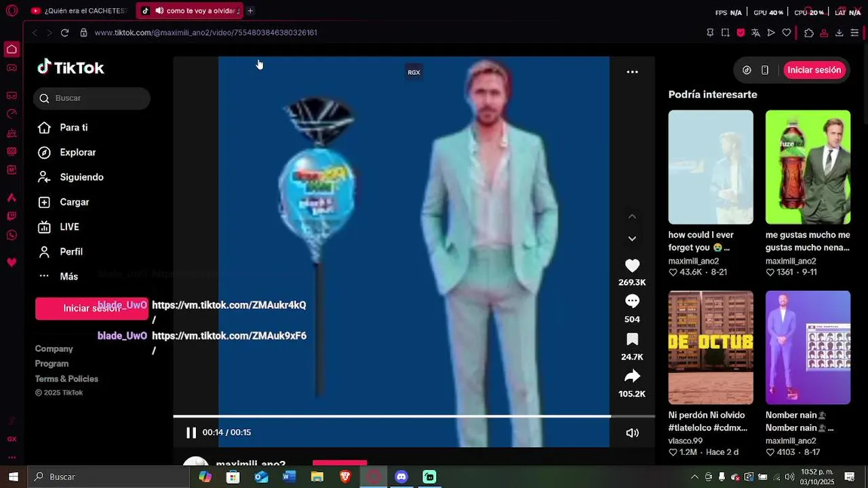Share the video via the 105.2K arrow icon

click(x=632, y=376)
